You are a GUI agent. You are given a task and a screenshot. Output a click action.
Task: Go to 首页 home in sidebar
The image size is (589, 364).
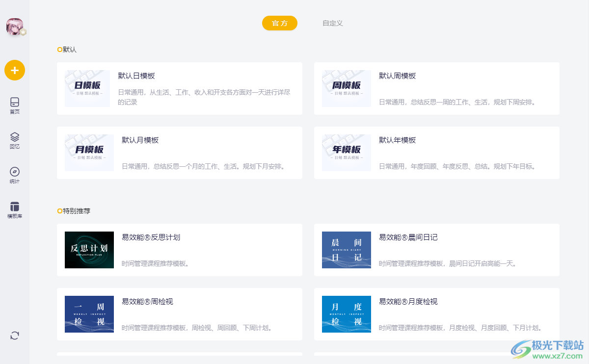(15, 105)
